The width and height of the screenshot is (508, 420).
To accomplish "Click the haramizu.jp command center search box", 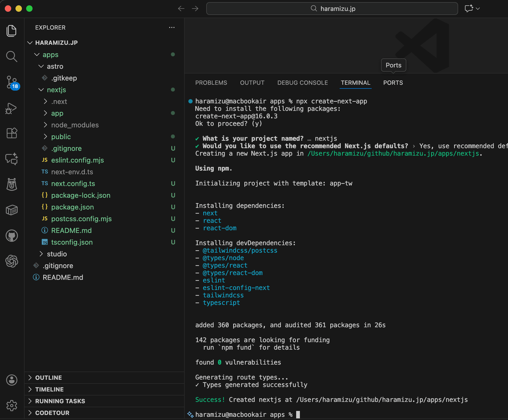I will 332,9.
